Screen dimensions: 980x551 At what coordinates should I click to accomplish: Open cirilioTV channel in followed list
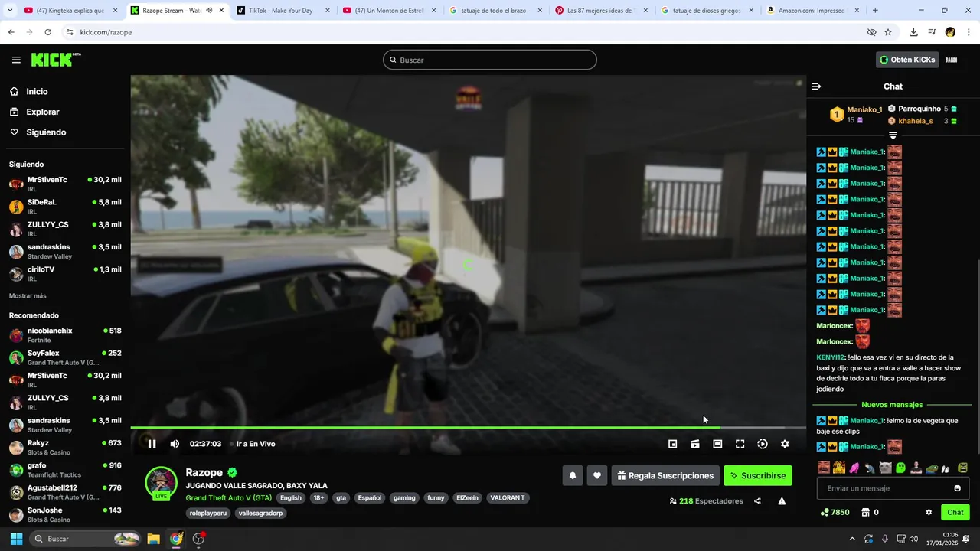(x=65, y=274)
